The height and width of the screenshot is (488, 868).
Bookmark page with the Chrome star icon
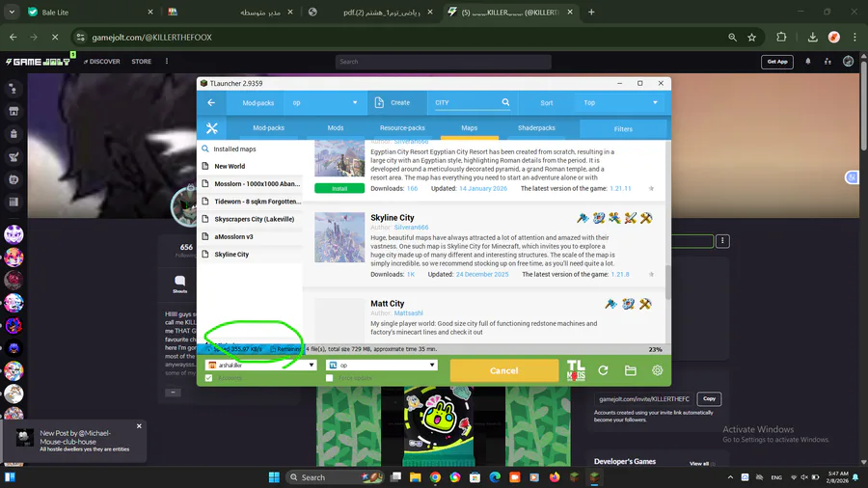[x=751, y=37]
